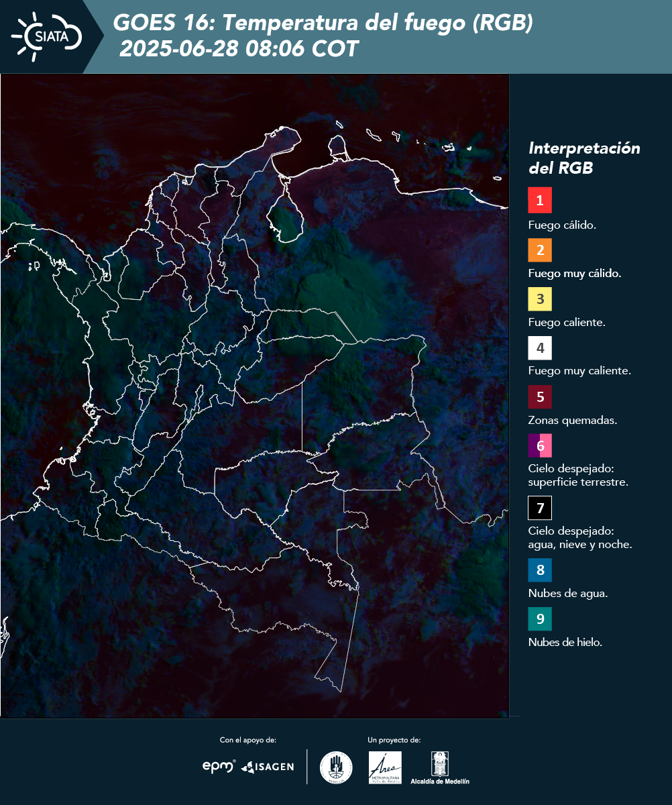The width and height of the screenshot is (672, 805).
Task: Click the "Con el apoyo de:" caption
Action: coord(248,740)
